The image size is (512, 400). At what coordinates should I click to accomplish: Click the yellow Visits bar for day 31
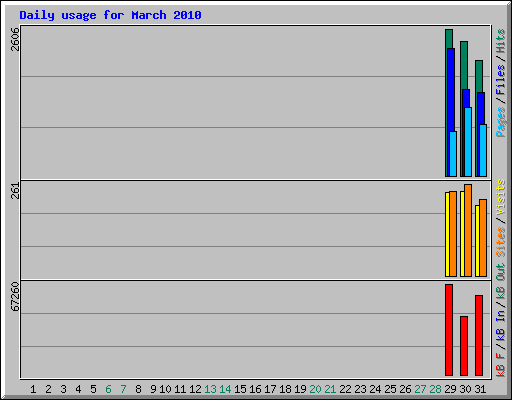pyautogui.click(x=477, y=241)
